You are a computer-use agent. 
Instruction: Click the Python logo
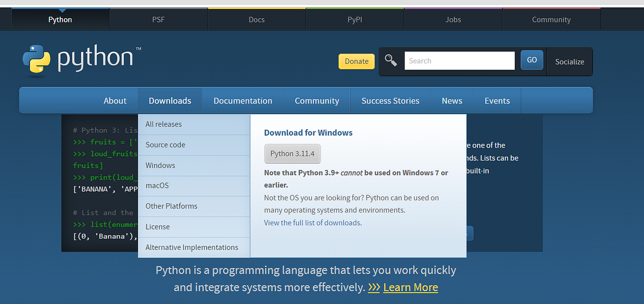(82, 60)
